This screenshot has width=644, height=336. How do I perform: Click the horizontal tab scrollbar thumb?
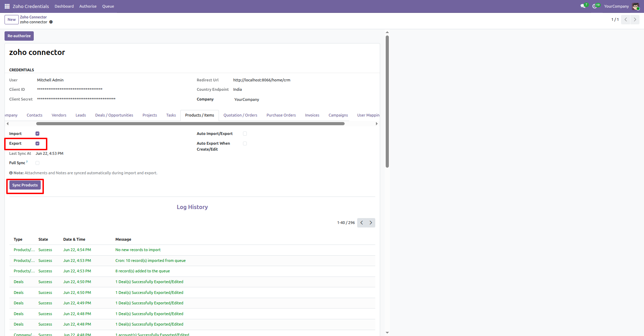[x=190, y=123]
